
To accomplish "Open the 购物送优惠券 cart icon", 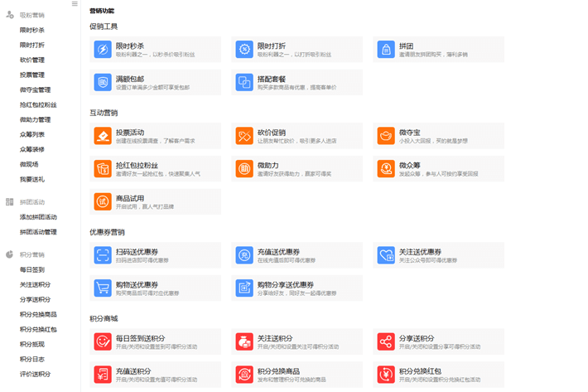I will coord(103,288).
